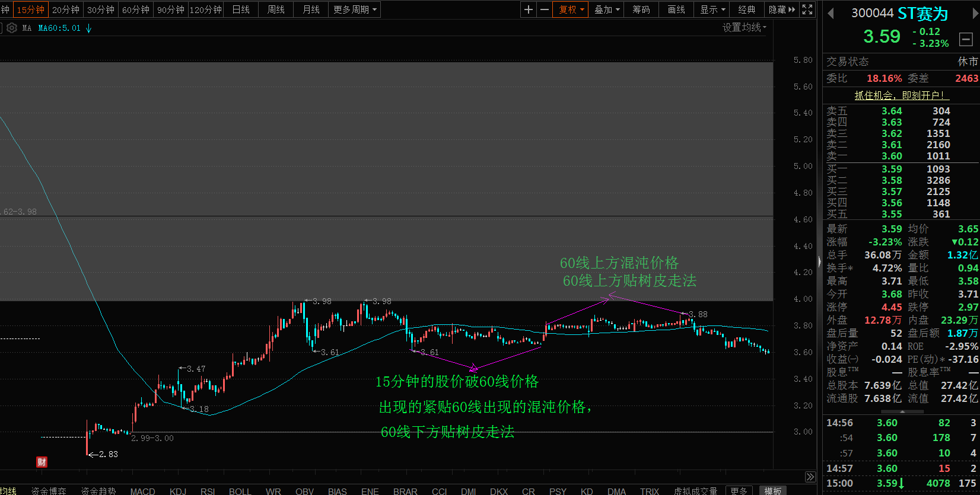This screenshot has width=980, height=495.
Task: Click the 涨停 4.45 value
Action: [x=892, y=307]
